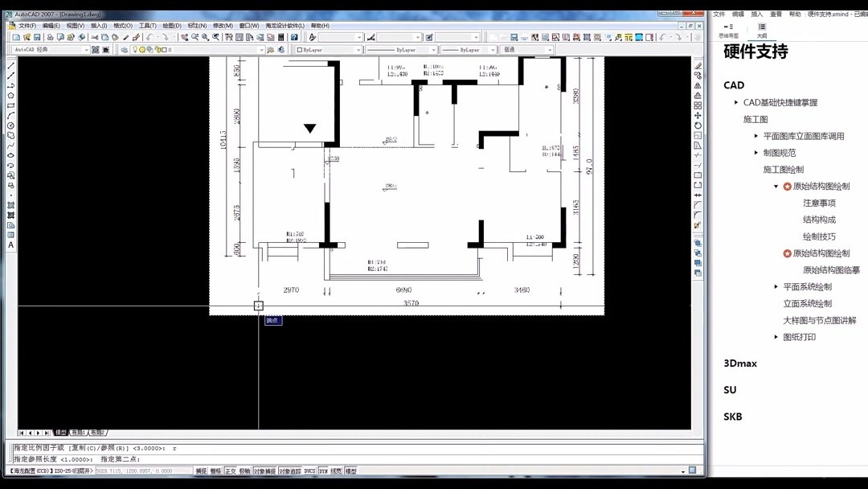The image size is (868, 489).
Task: Select the Circle draw tool
Action: point(10,125)
